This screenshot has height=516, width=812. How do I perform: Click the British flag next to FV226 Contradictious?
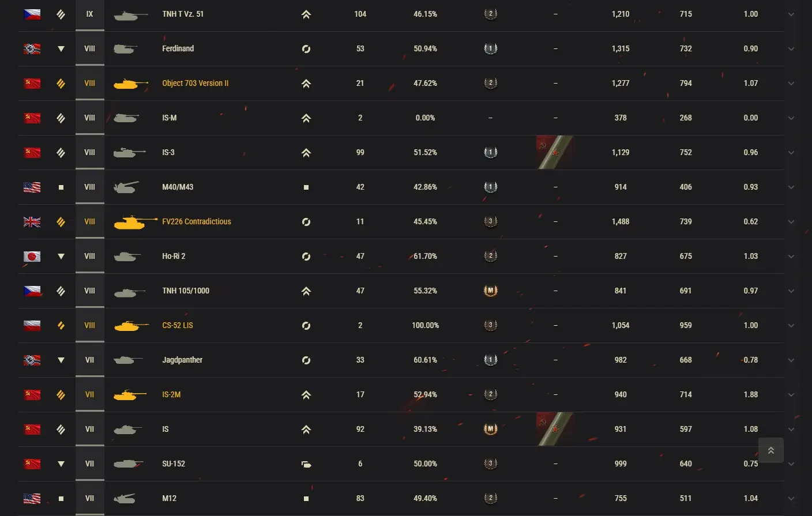point(32,222)
